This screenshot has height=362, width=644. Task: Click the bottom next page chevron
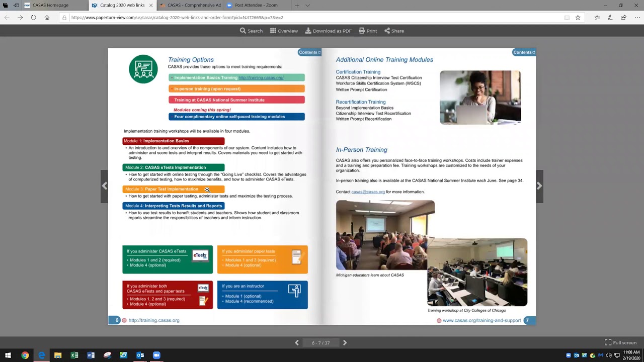(x=345, y=343)
